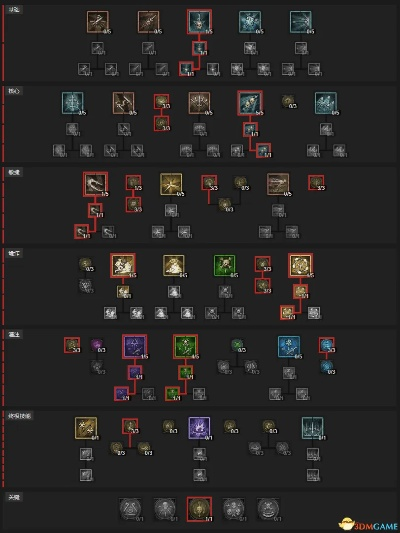Click the green skull Poison Trap skill
Viewport: 400px width, 533px height.
pos(225,265)
